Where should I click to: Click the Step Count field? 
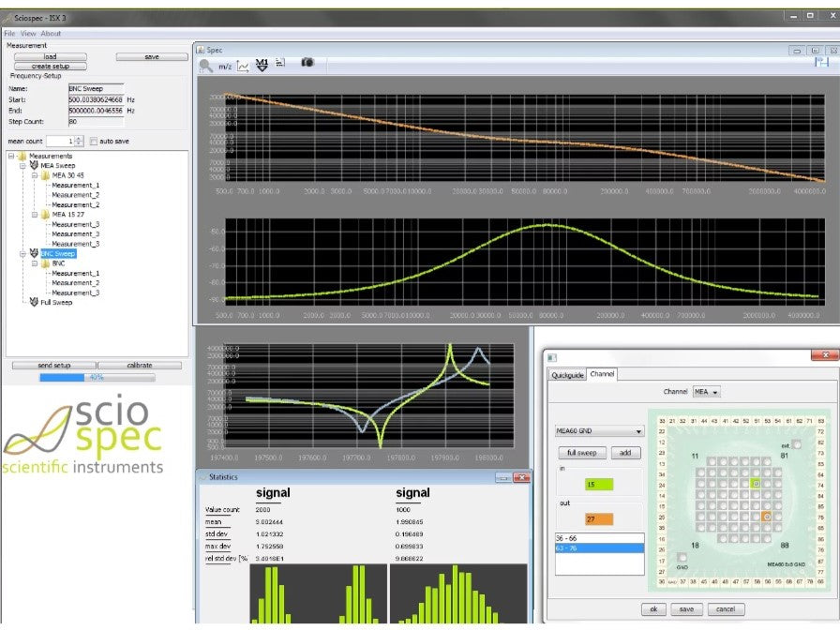point(96,122)
